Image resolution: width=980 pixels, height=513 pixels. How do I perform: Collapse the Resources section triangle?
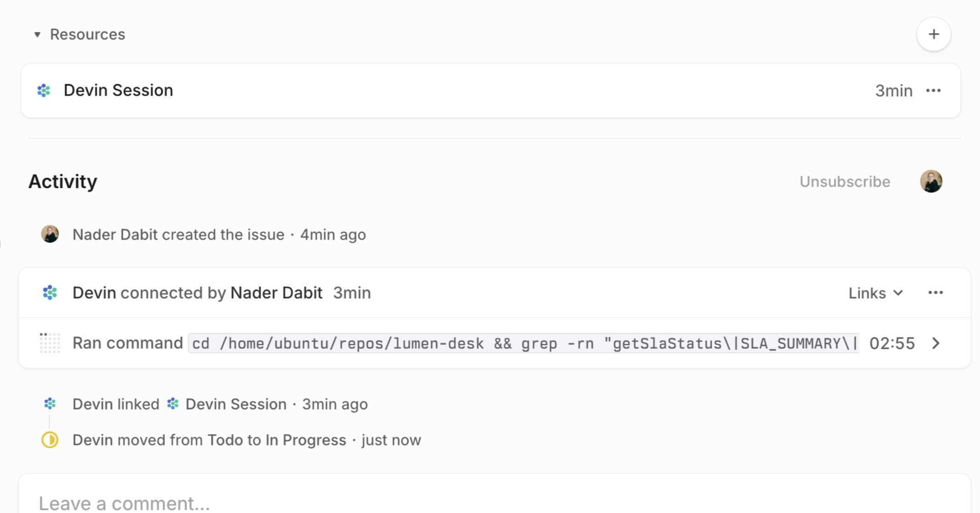click(38, 34)
